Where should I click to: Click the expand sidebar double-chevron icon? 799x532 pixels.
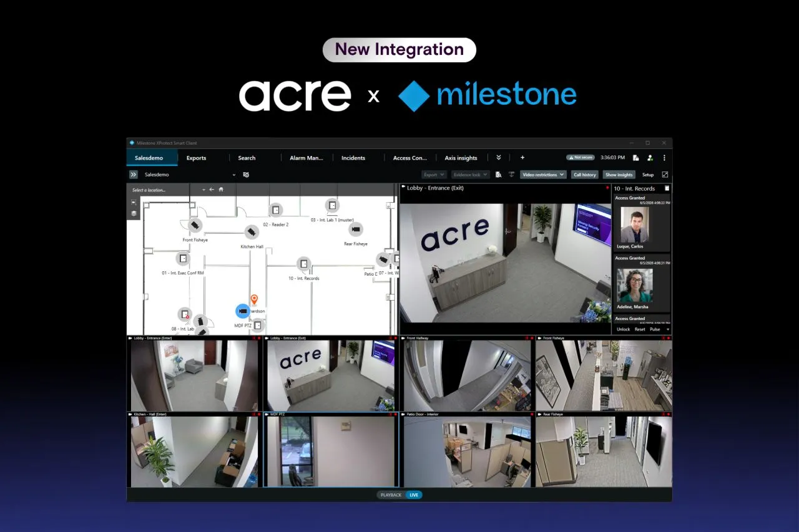tap(133, 175)
